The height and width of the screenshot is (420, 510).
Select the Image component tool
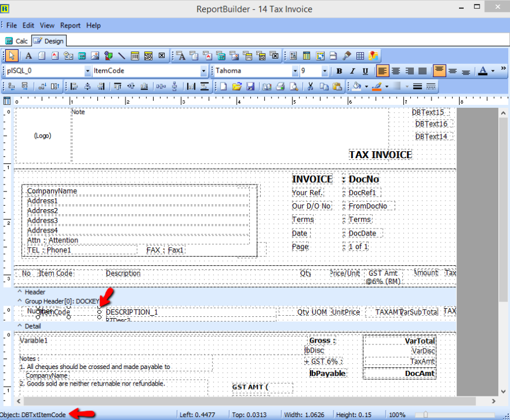[95, 56]
